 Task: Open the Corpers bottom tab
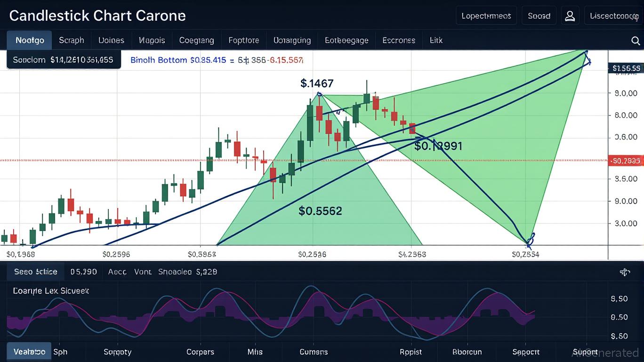(200, 352)
